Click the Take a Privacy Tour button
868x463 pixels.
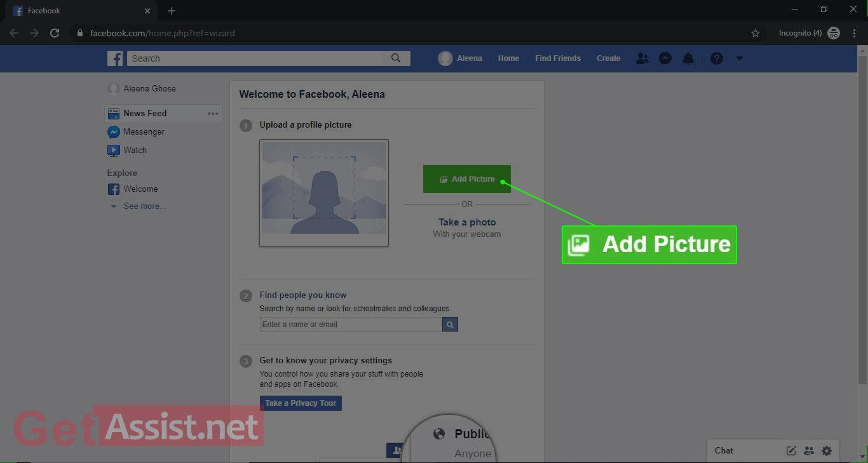[x=301, y=403]
